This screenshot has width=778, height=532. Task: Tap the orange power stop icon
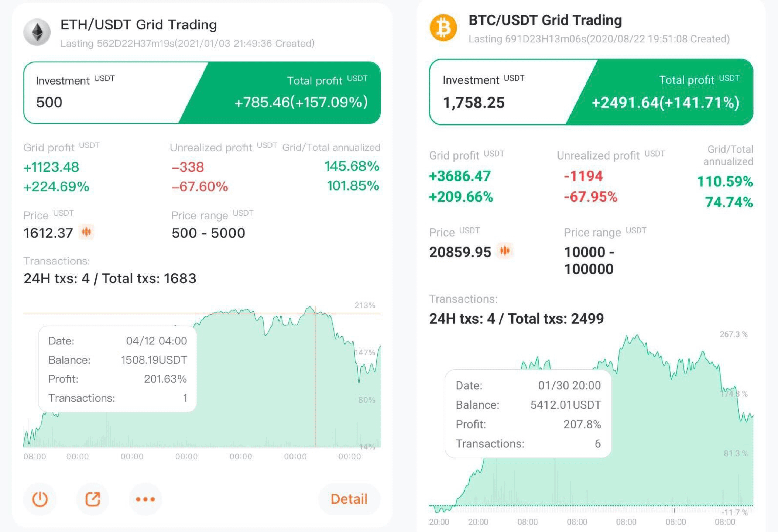click(x=40, y=499)
